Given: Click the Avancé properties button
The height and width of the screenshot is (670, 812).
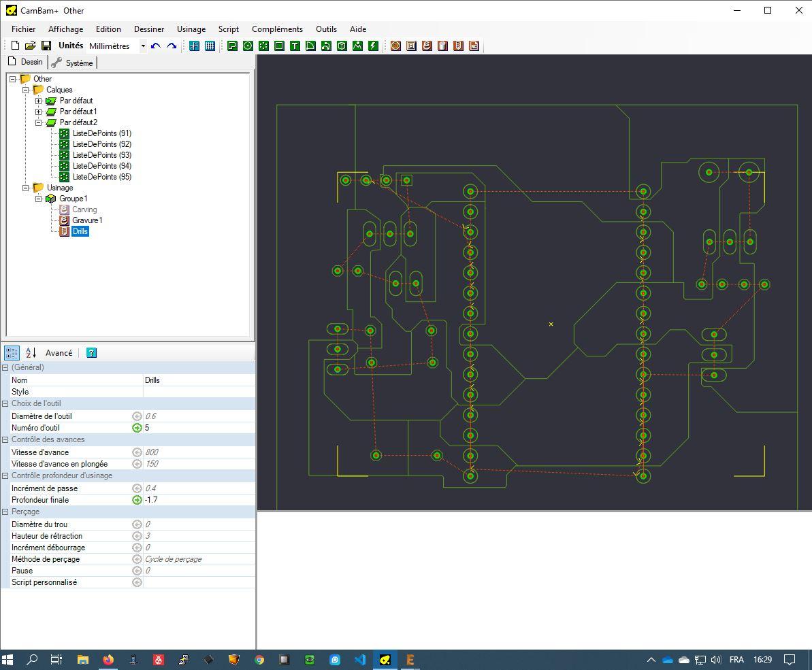Looking at the screenshot, I should [59, 352].
